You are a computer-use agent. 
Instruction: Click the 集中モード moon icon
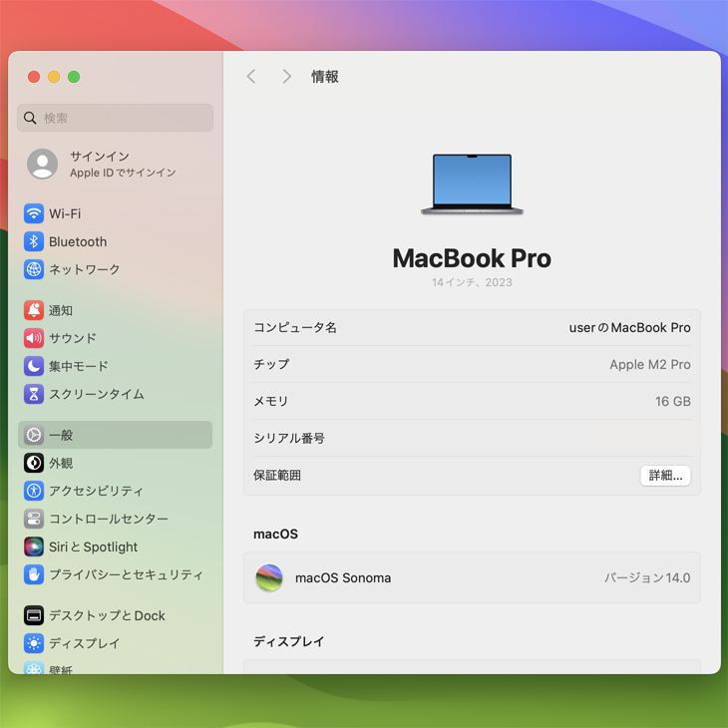(x=34, y=366)
